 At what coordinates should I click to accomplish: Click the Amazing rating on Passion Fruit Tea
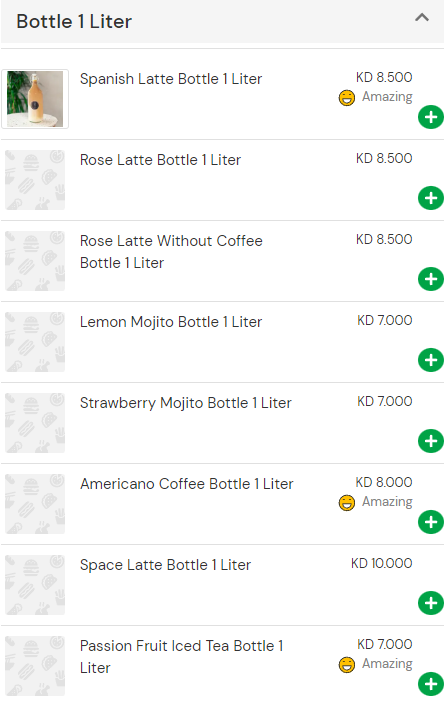coord(376,665)
